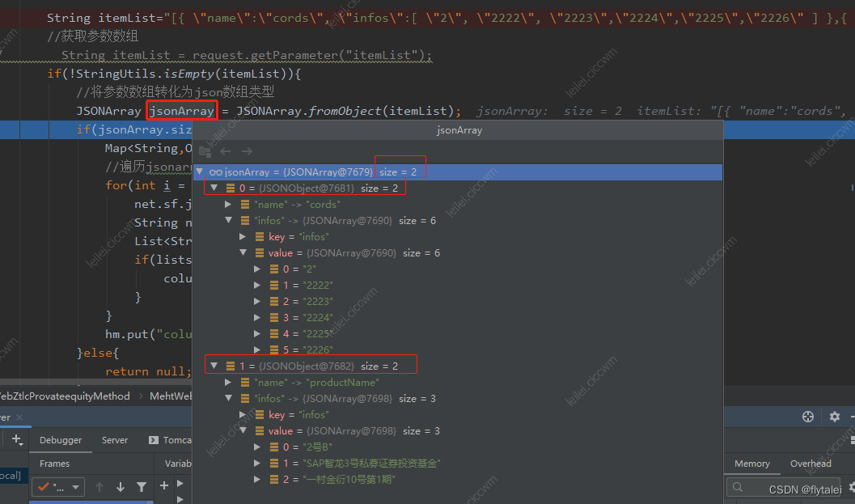Click the plus layout button left of Debugger tab
The width and height of the screenshot is (855, 504).
(18, 439)
